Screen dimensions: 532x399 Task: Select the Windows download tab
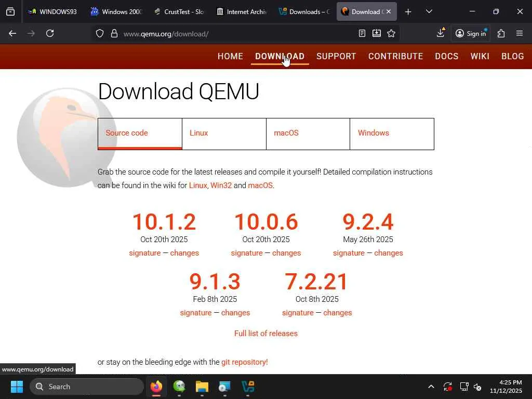coord(392,134)
